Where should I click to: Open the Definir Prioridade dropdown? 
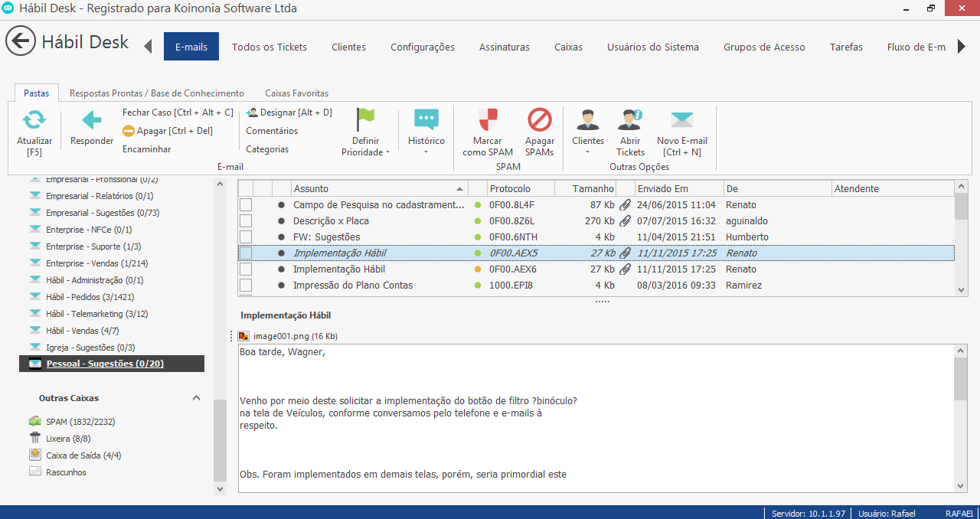coord(366,146)
